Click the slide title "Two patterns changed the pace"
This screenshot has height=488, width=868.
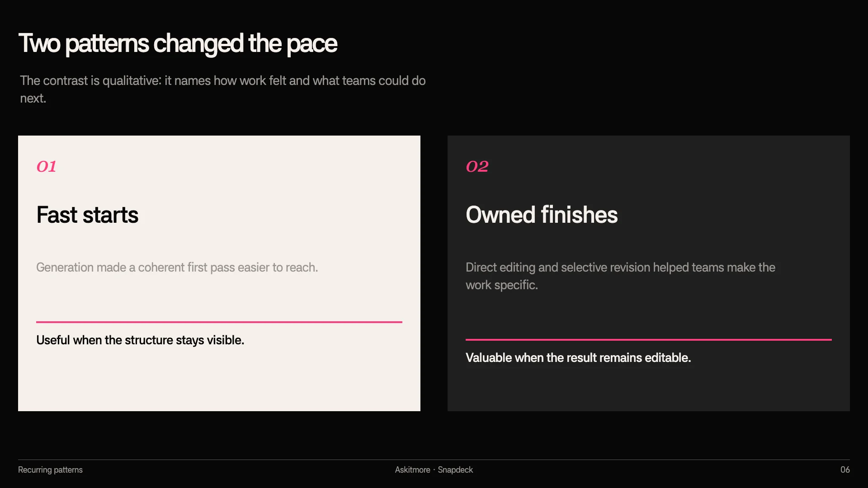(178, 44)
